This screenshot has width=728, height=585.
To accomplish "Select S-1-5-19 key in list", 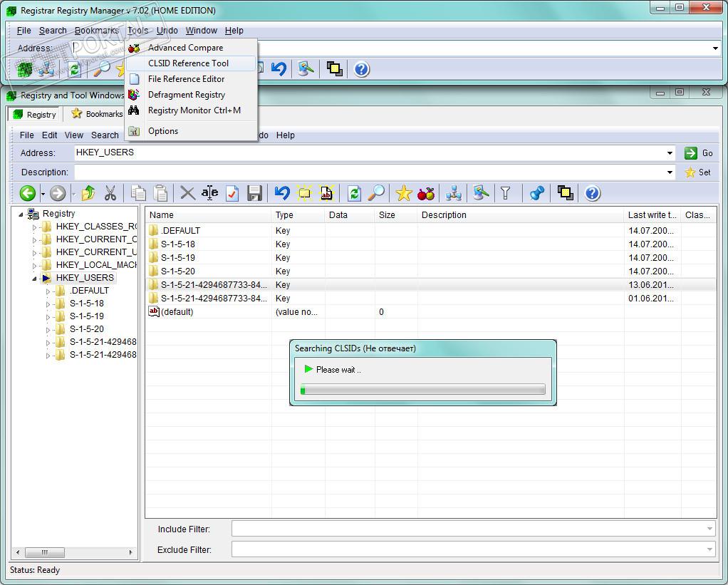I will pyautogui.click(x=431, y=258).
